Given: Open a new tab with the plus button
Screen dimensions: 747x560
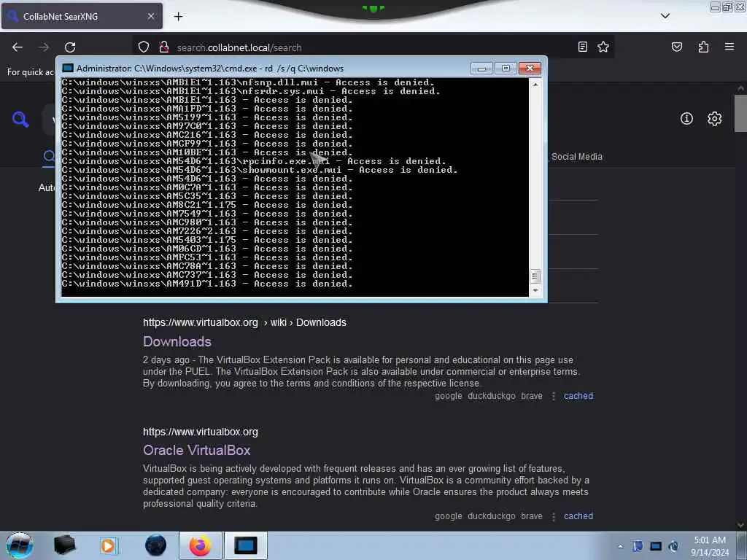Looking at the screenshot, I should point(178,17).
